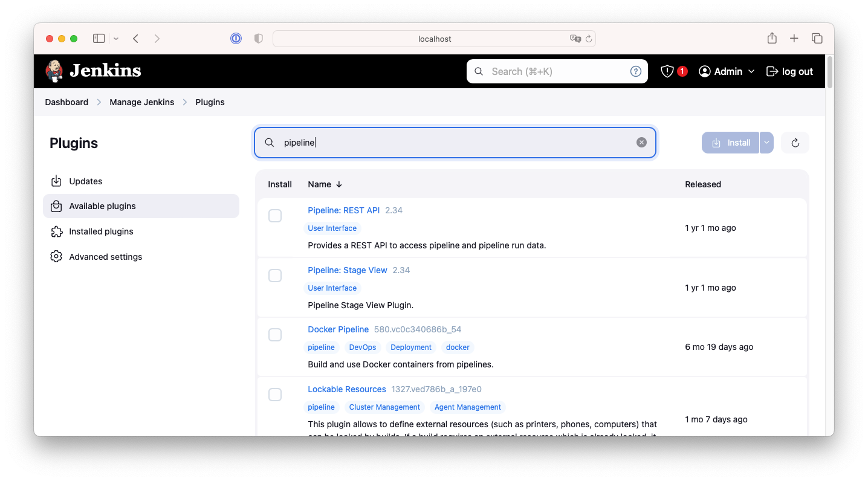
Task: Check the Pipeline: Stage View checkbox
Action: (x=275, y=276)
